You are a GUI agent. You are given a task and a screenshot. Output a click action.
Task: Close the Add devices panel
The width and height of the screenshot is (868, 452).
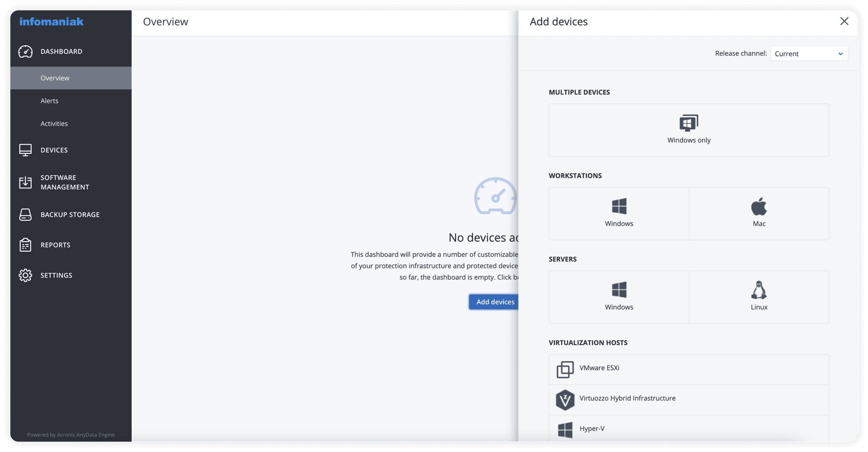tap(844, 21)
